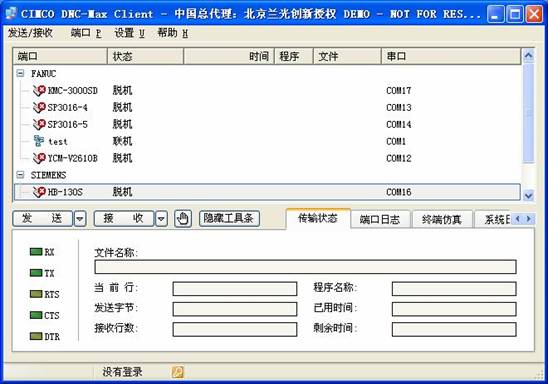Click the RTS indicator light
Screen dimensions: 548x384
36,294
